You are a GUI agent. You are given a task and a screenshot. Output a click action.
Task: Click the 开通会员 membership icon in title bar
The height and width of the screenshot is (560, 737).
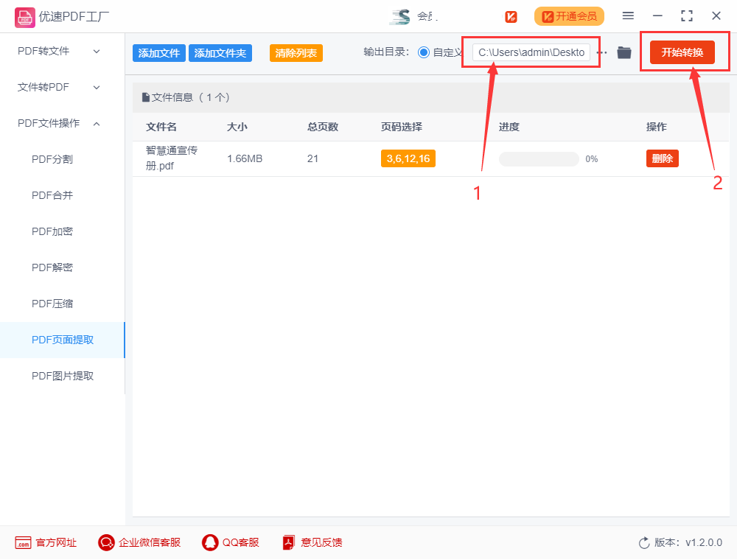click(569, 15)
